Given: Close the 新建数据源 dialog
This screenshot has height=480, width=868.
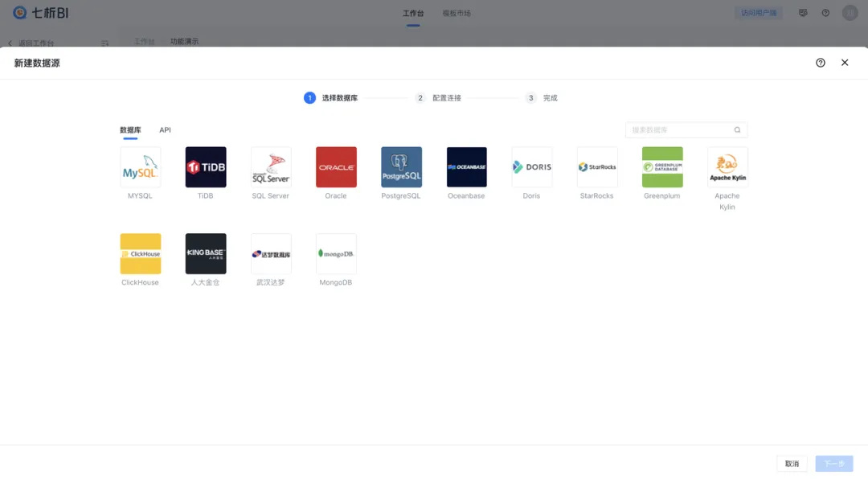Looking at the screenshot, I should [x=845, y=63].
